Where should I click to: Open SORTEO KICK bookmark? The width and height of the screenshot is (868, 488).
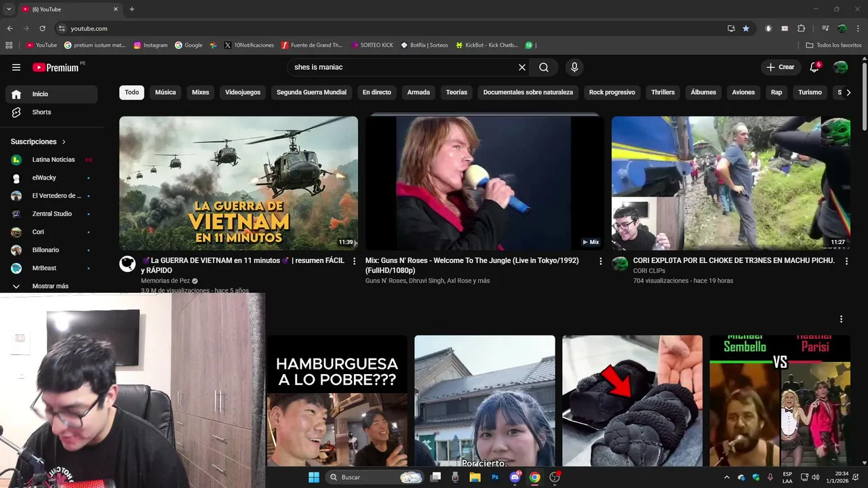point(372,45)
